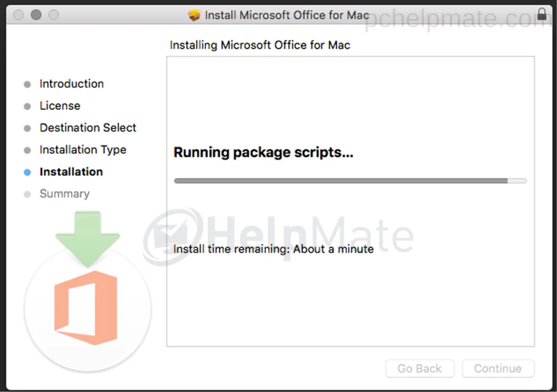Click the Install time remaining text
The image size is (557, 392).
click(274, 249)
